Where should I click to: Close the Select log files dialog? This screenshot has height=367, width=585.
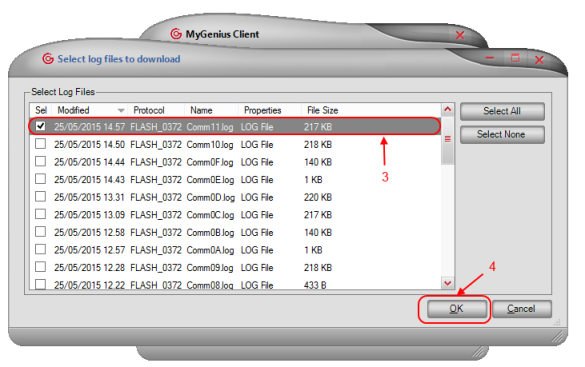point(539,60)
